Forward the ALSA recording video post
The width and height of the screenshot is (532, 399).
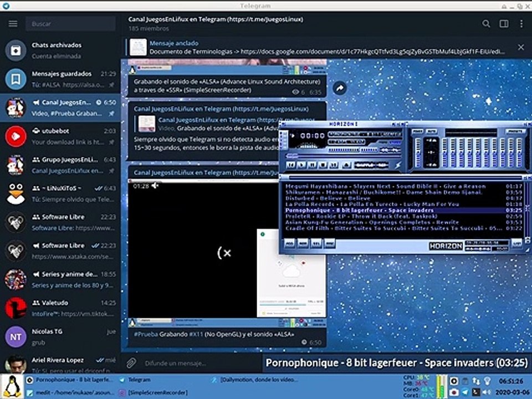point(340,88)
